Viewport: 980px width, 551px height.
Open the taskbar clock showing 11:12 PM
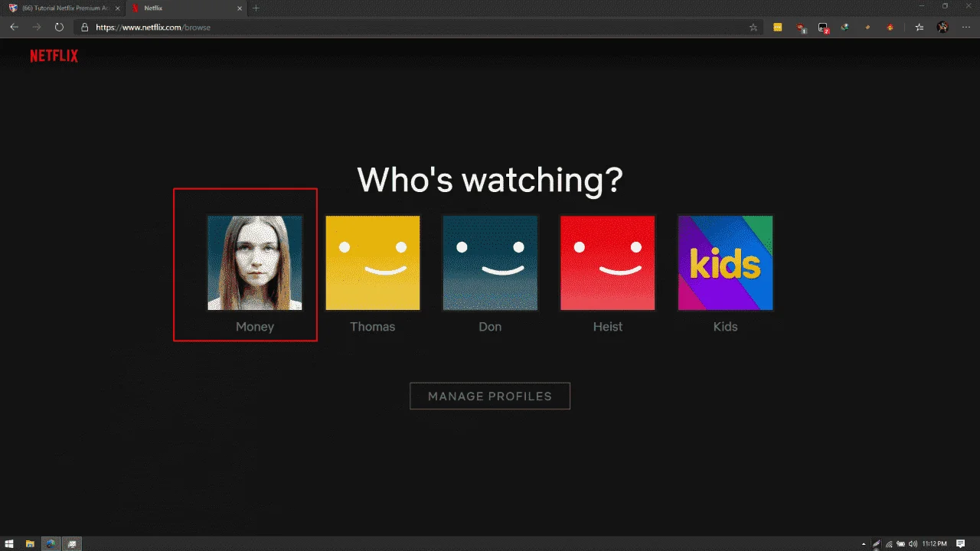point(936,544)
